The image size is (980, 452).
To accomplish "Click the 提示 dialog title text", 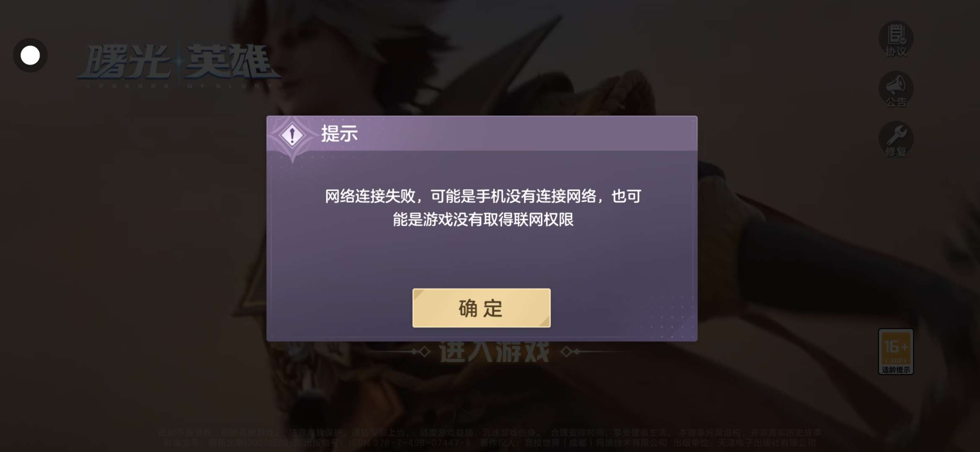I will 339,134.
